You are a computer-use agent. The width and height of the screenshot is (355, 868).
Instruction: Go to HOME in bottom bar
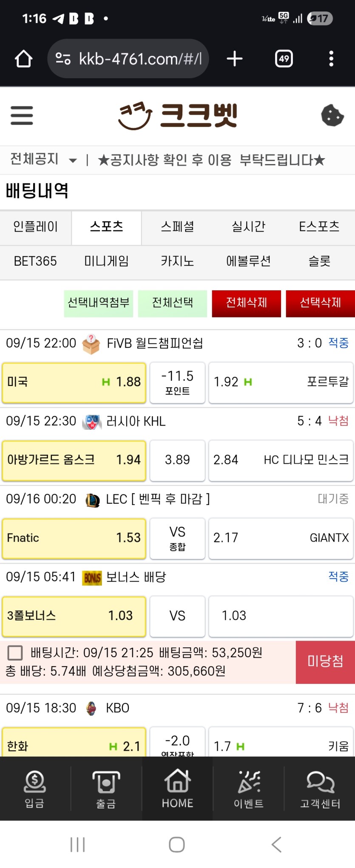(177, 789)
